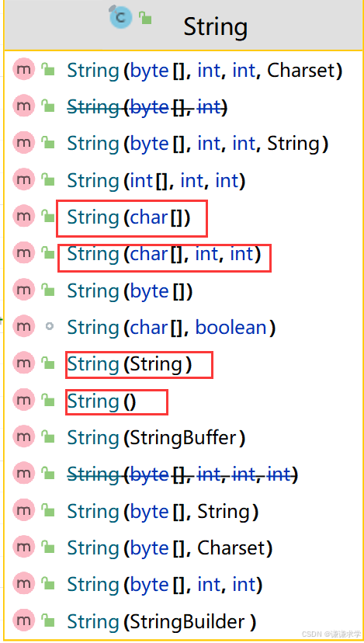Select the String(String) constructor

tap(130, 364)
